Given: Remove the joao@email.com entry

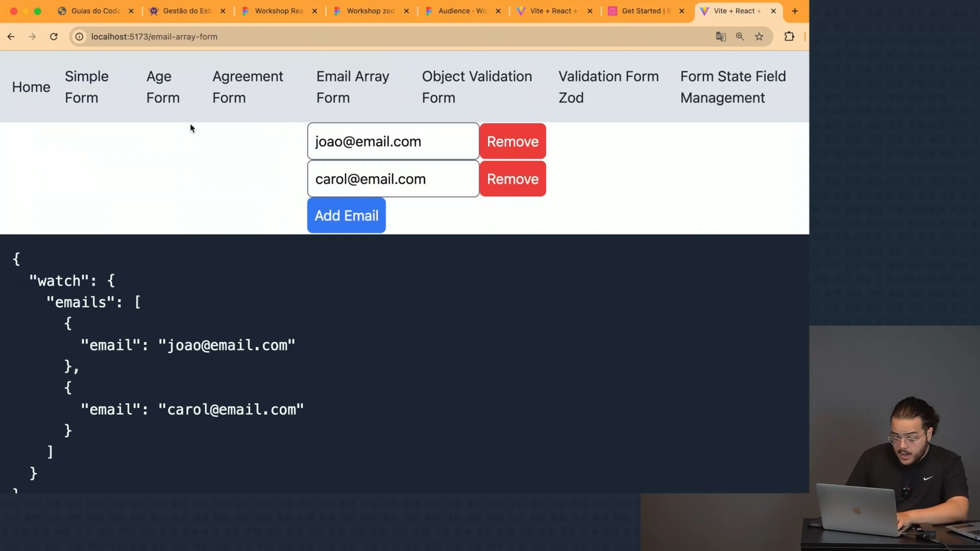Looking at the screenshot, I should click(512, 141).
